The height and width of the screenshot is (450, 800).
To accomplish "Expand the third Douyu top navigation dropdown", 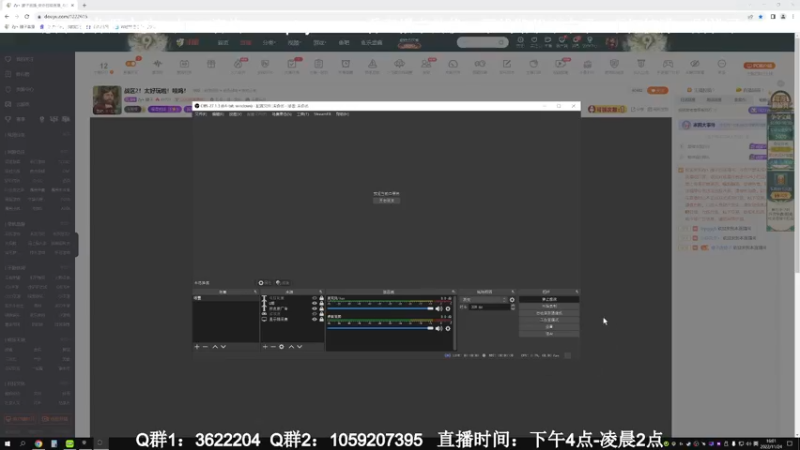I will click(269, 43).
